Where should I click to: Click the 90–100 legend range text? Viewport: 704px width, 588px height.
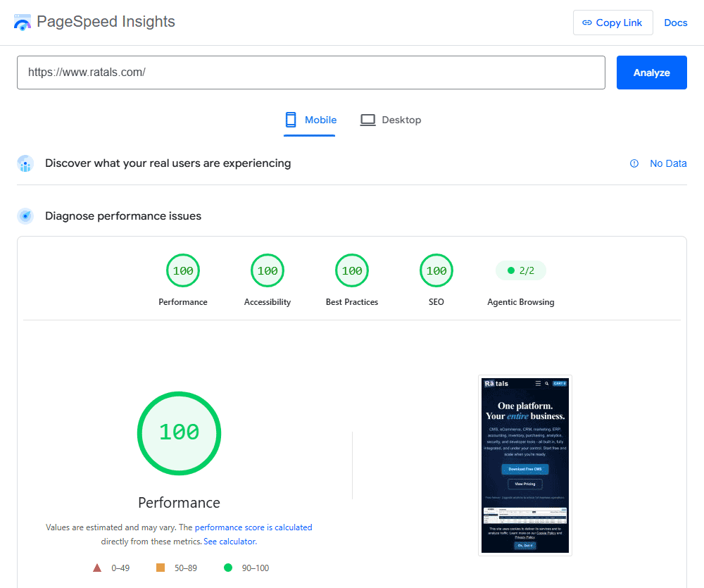click(x=256, y=568)
